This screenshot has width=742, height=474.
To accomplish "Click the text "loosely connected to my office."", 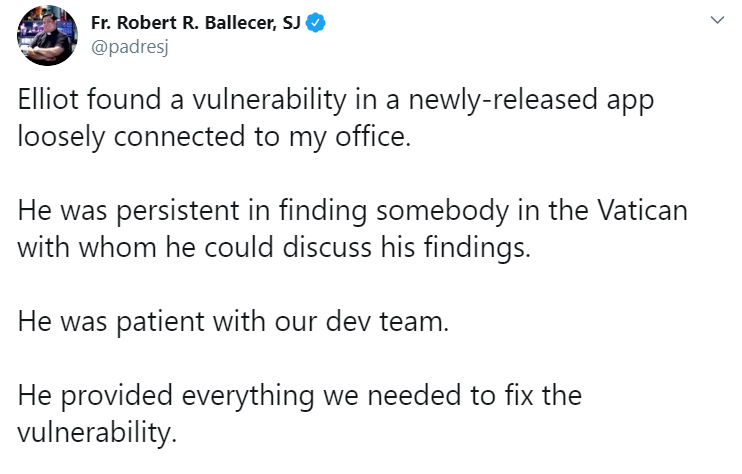I will click(x=214, y=137).
